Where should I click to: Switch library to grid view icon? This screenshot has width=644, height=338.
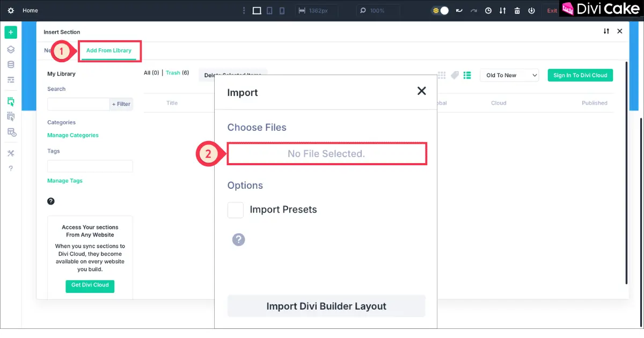(x=442, y=75)
